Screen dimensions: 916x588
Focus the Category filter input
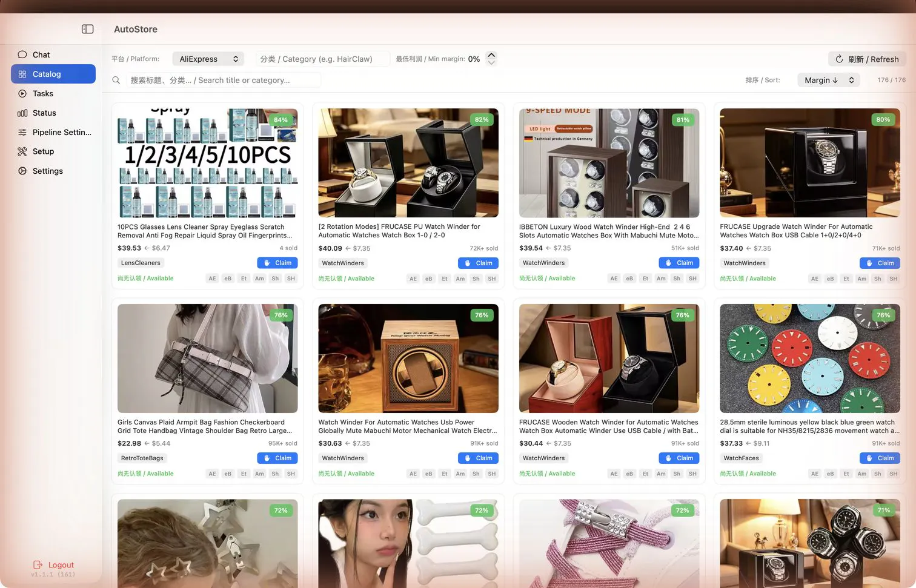[322, 59]
